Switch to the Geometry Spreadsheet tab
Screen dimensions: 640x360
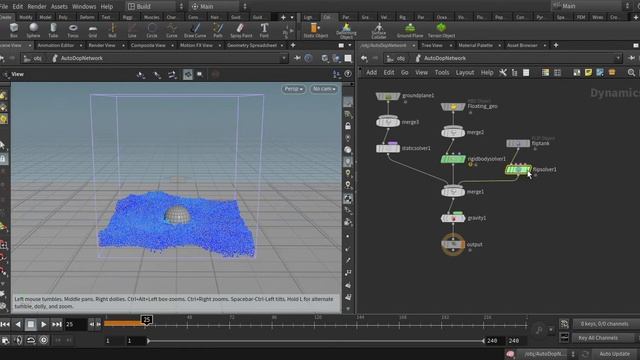[252, 45]
